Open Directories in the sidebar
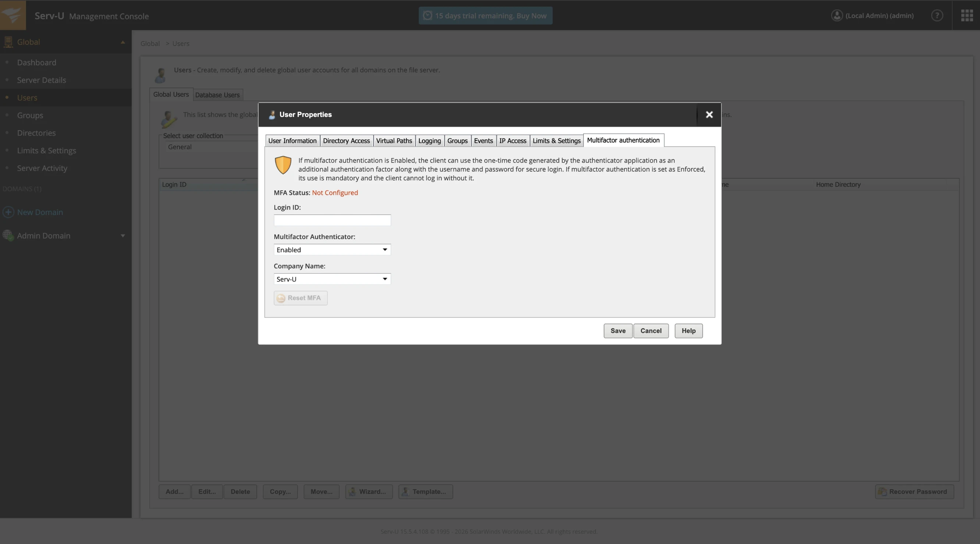Image resolution: width=980 pixels, height=544 pixels. tap(36, 133)
